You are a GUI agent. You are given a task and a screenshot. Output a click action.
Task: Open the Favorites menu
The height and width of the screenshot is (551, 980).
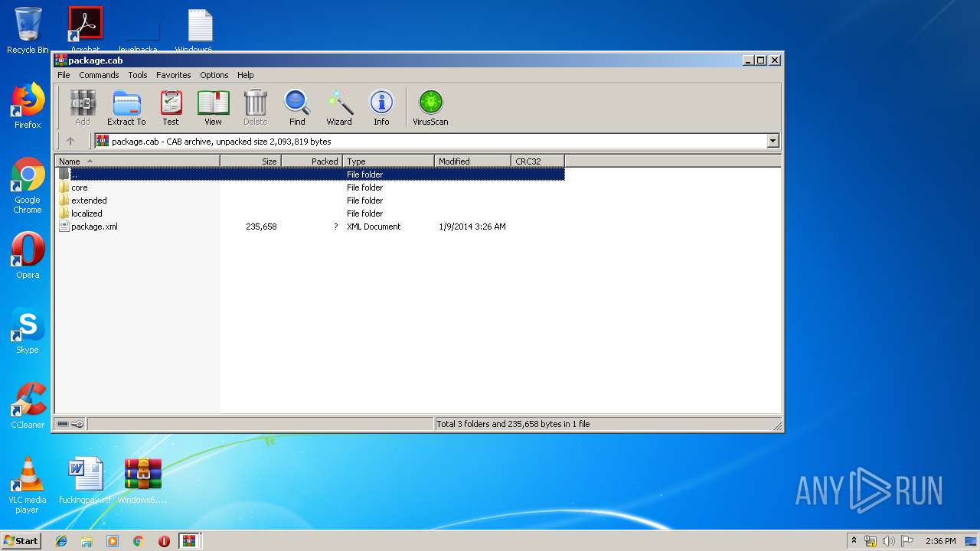(174, 75)
